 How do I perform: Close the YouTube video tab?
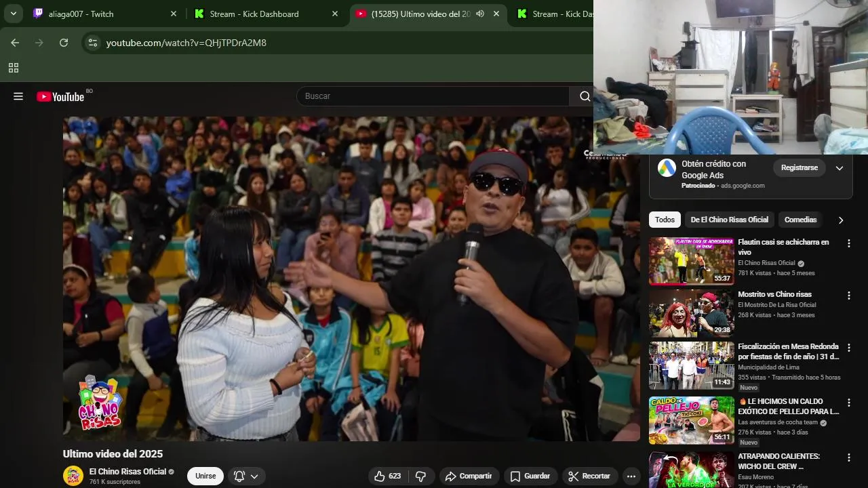tap(496, 14)
